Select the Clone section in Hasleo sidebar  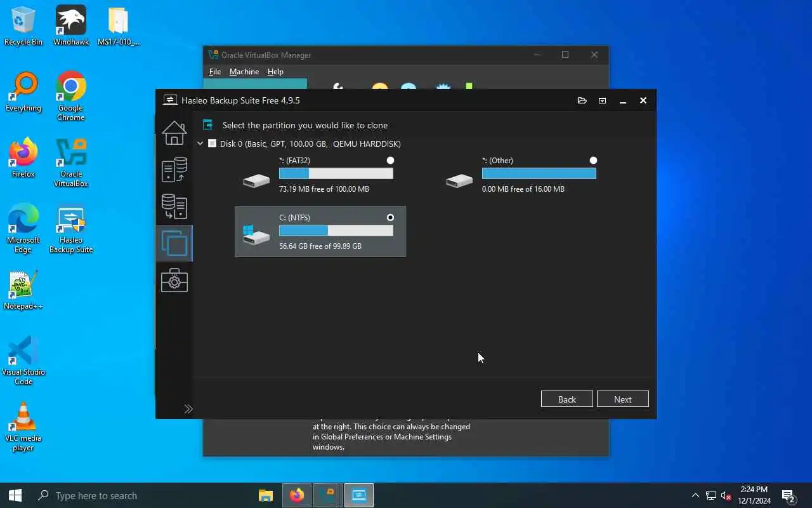tap(174, 243)
